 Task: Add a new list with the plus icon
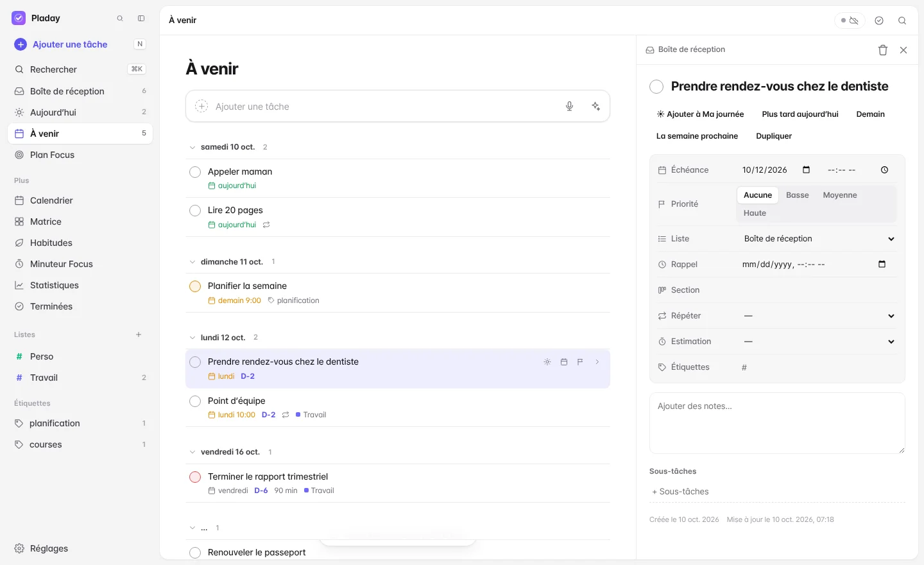139,335
